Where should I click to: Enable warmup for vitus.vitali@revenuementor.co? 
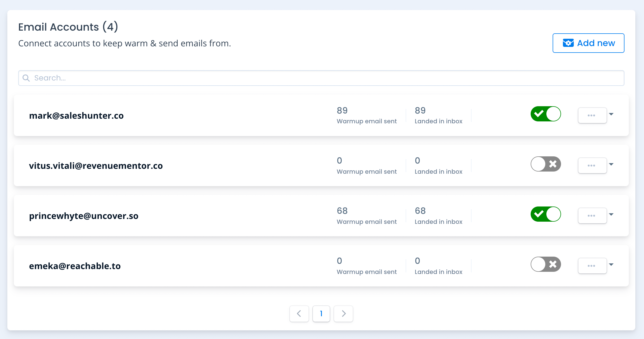546,164
